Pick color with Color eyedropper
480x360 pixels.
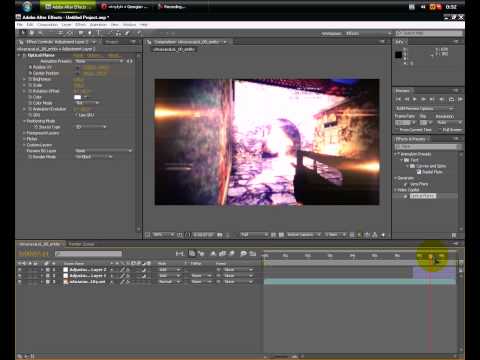click(x=86, y=97)
